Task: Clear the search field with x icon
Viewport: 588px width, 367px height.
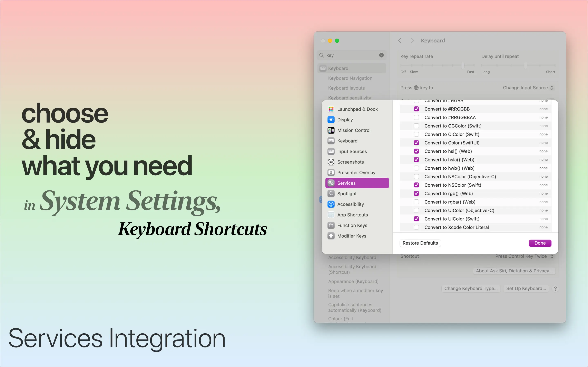Action: pos(381,55)
